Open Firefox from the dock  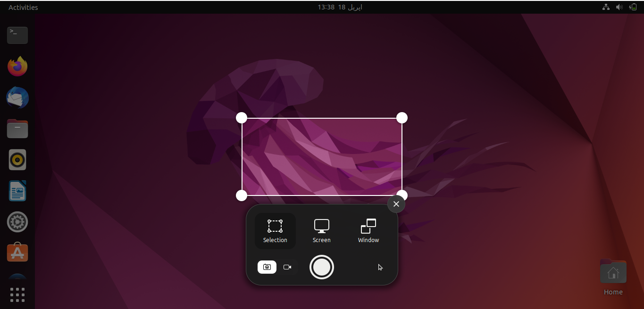click(x=17, y=66)
